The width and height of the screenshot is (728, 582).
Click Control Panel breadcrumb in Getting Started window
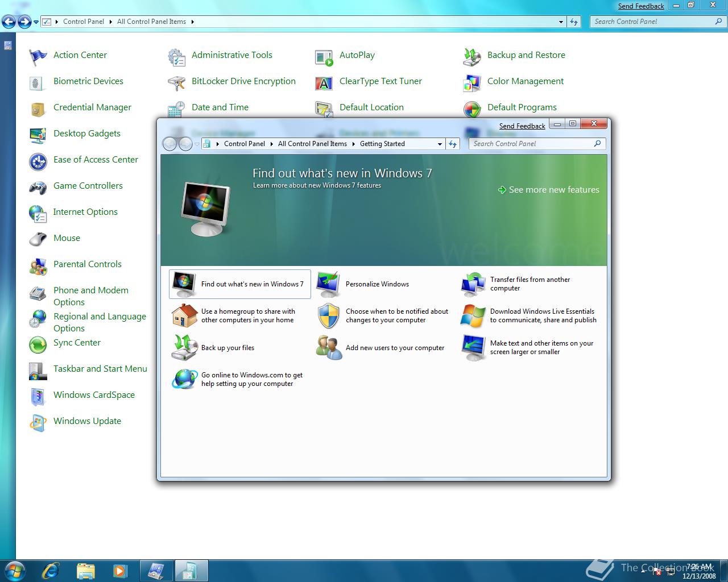tap(245, 144)
